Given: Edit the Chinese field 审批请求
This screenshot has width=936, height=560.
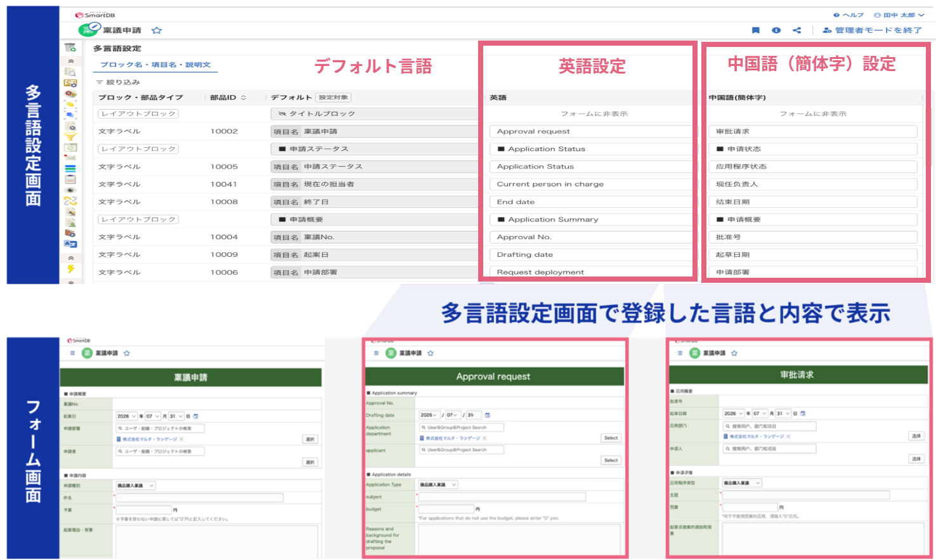Looking at the screenshot, I should pyautogui.click(x=812, y=131).
